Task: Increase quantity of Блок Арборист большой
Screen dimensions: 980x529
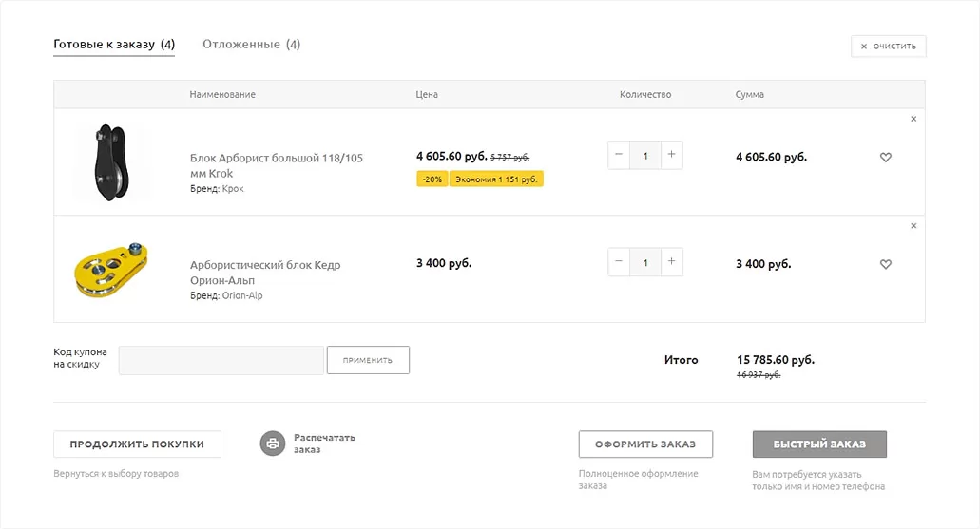Action: tap(671, 155)
